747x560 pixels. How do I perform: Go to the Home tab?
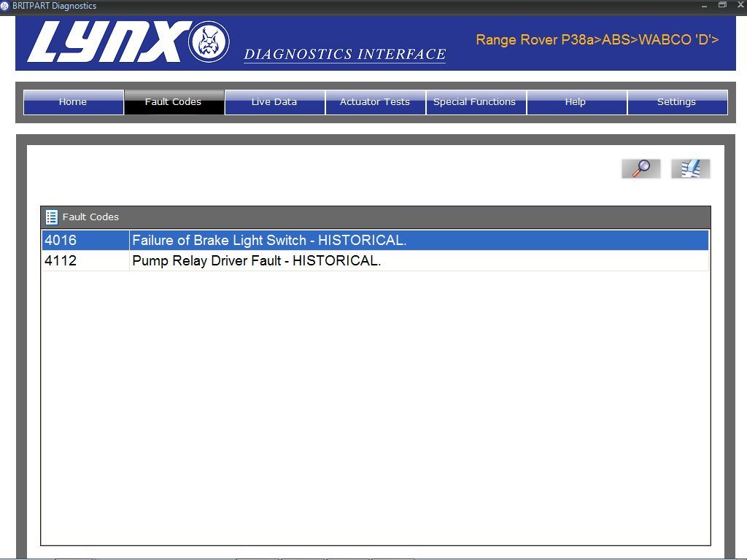[x=74, y=102]
